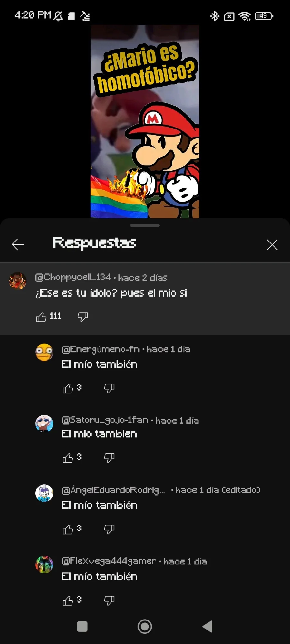The image size is (290, 644).
Task: Dislike @ÁngelEduardoRodrig reply
Action: tap(109, 529)
